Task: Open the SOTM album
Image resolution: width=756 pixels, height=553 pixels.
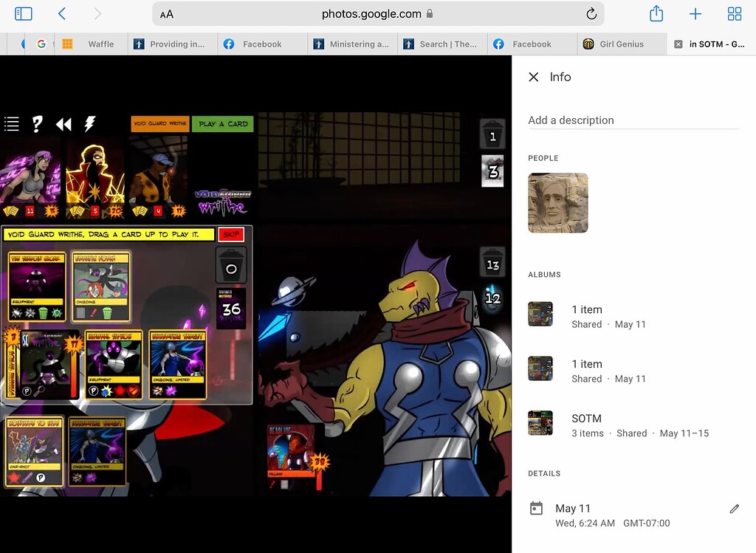Action: [x=586, y=418]
